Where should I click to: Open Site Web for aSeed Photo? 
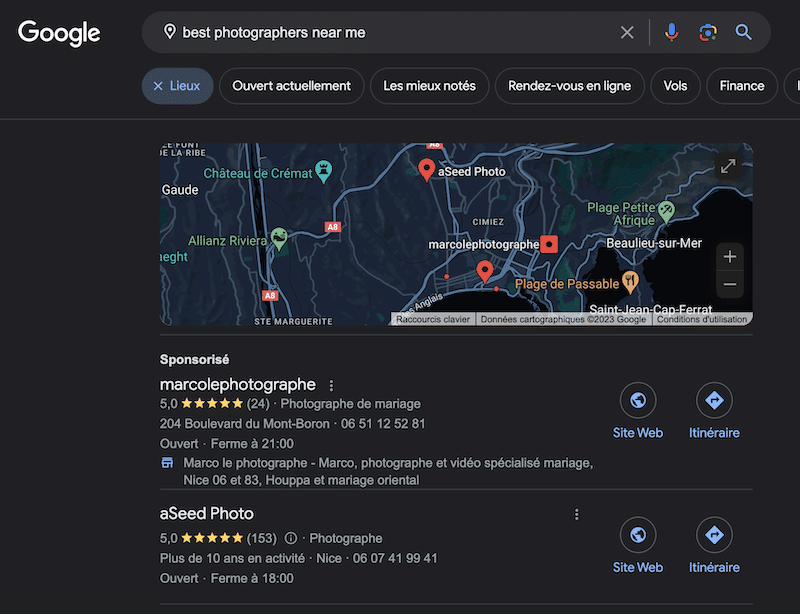tap(638, 546)
